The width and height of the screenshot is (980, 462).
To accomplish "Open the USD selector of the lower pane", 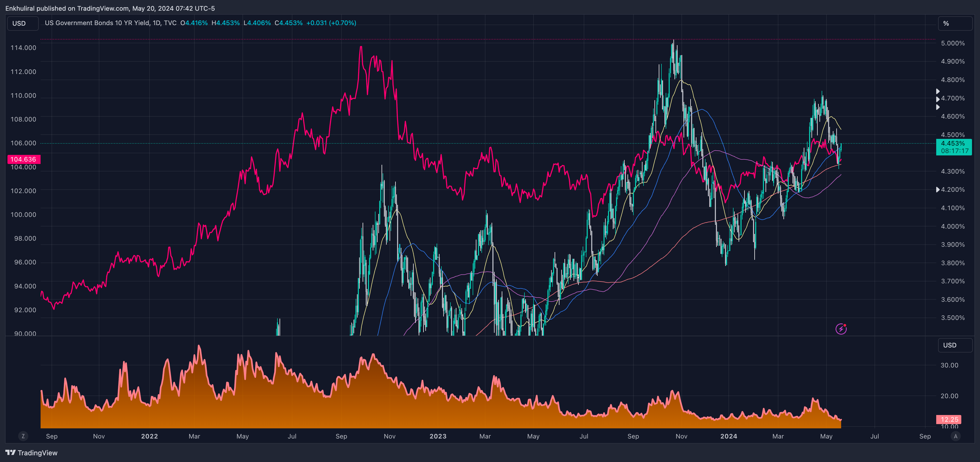I will 955,345.
